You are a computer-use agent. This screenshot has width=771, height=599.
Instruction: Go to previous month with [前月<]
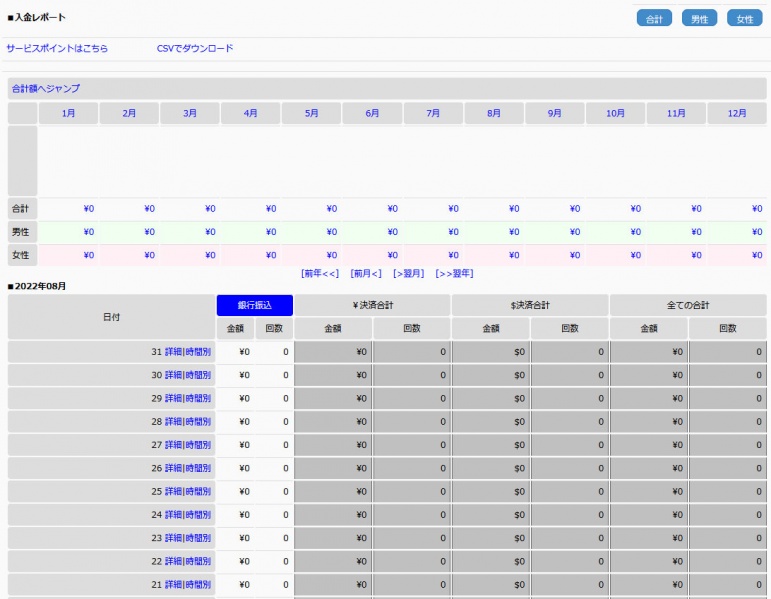pyautogui.click(x=366, y=273)
